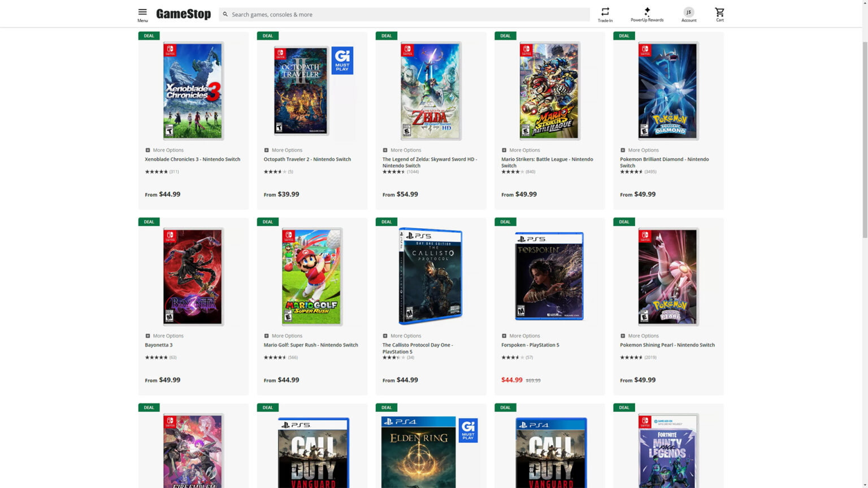The width and height of the screenshot is (868, 488).
Task: Click the search games input field
Action: 407,15
